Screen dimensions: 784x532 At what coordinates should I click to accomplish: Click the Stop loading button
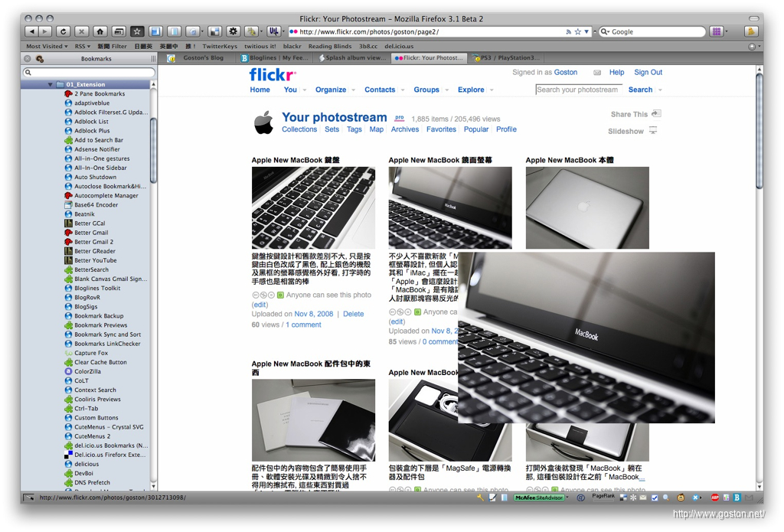(81, 31)
